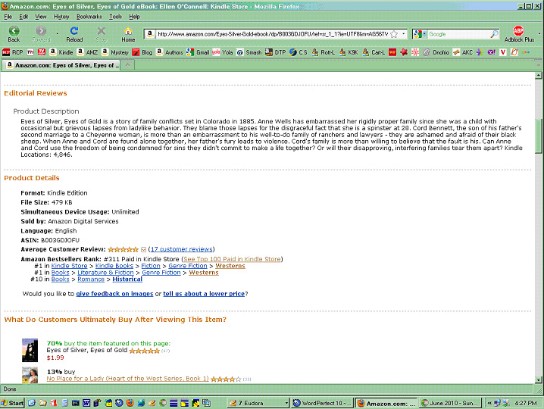Open the 17 customer reviews link
The image size is (544, 409).
[181, 249]
